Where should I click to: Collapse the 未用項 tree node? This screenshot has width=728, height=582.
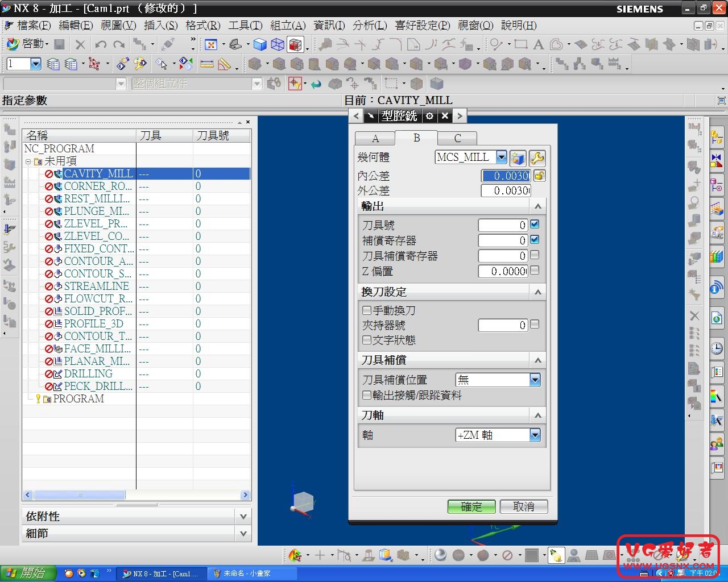click(28, 161)
